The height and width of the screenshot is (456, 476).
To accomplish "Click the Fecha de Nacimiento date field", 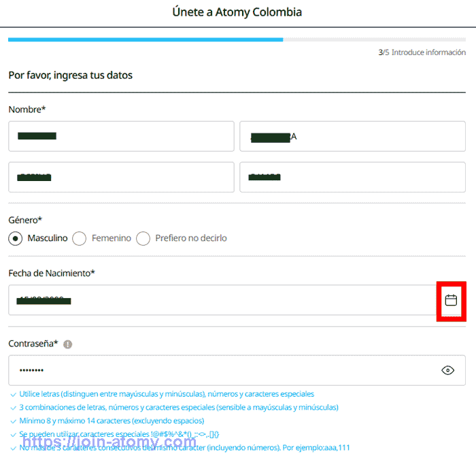I will (x=218, y=300).
